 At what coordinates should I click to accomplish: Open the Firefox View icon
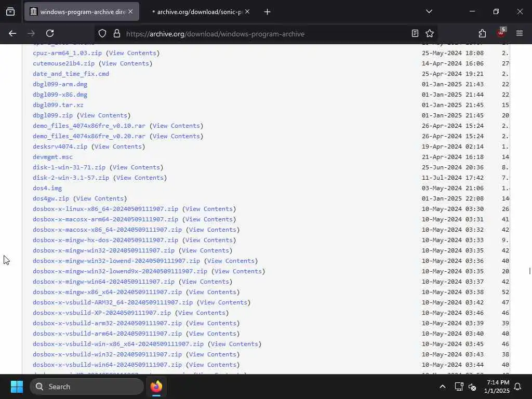(x=10, y=11)
